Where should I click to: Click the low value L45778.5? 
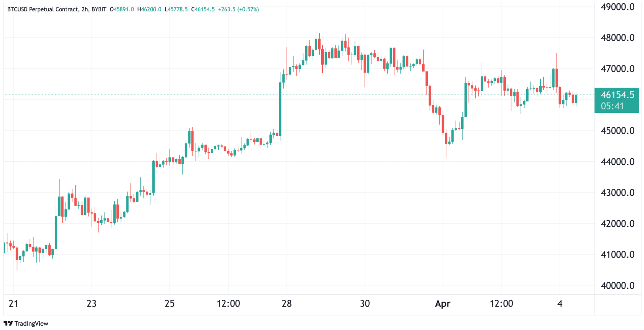point(176,9)
